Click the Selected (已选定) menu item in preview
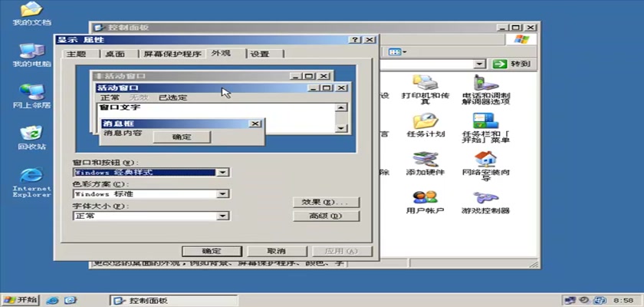 (173, 97)
